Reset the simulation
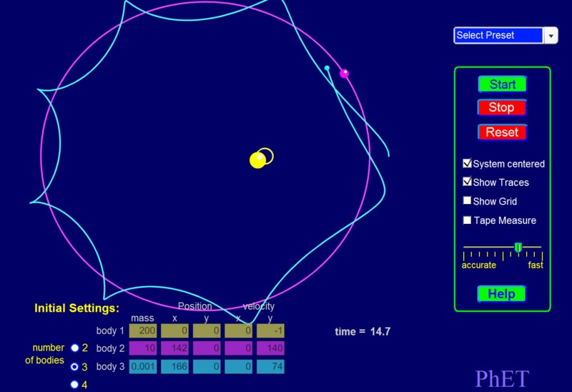The height and width of the screenshot is (392, 572). click(503, 132)
